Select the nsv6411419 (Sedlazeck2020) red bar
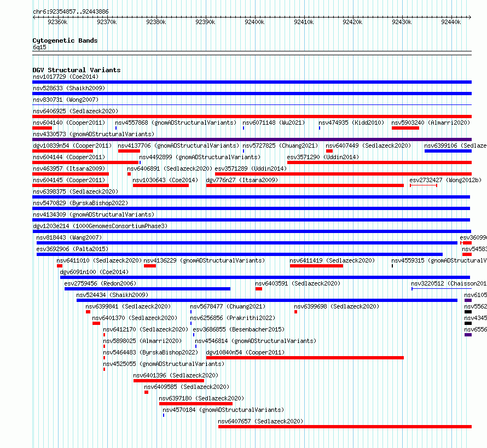 (x=316, y=266)
